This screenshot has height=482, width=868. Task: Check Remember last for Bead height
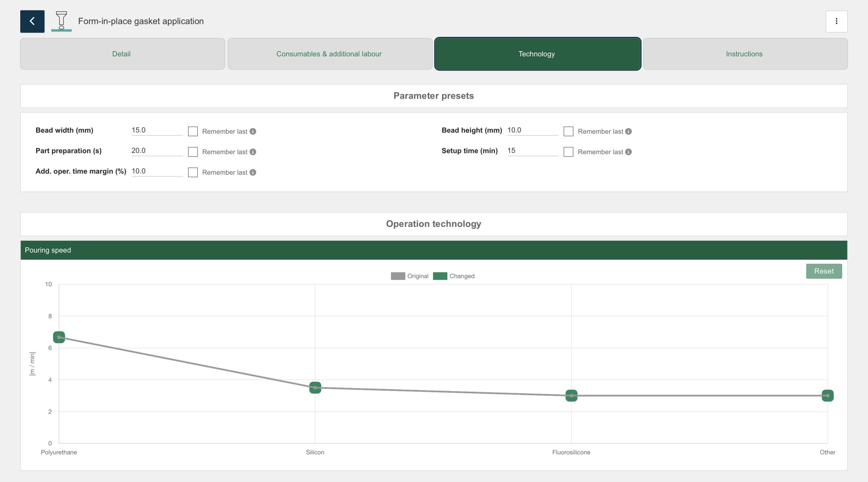pyautogui.click(x=568, y=131)
